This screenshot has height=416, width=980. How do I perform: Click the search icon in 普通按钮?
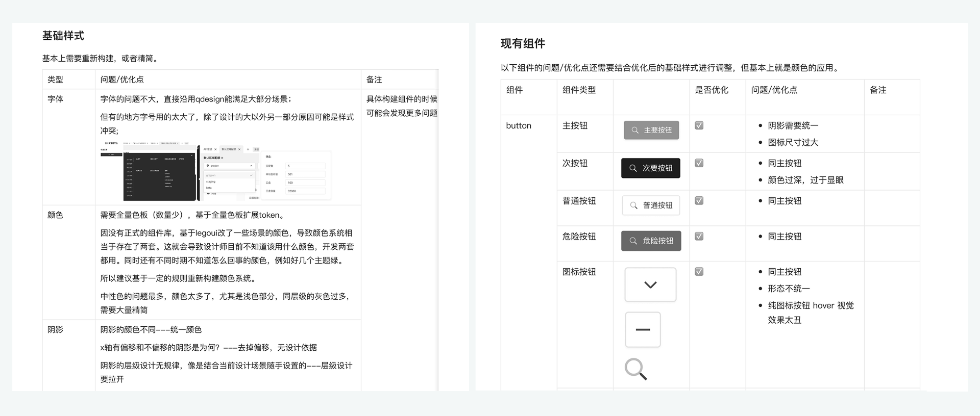[633, 205]
